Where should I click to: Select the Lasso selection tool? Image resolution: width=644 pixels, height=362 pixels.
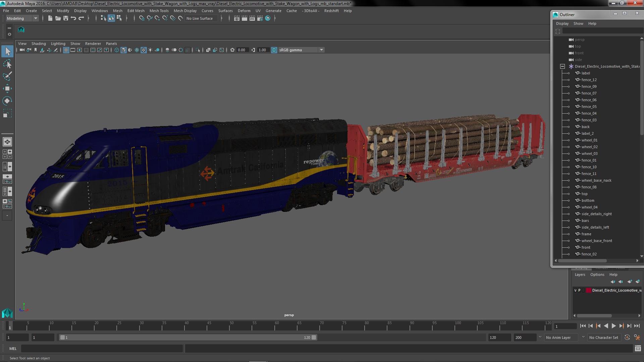click(x=7, y=64)
